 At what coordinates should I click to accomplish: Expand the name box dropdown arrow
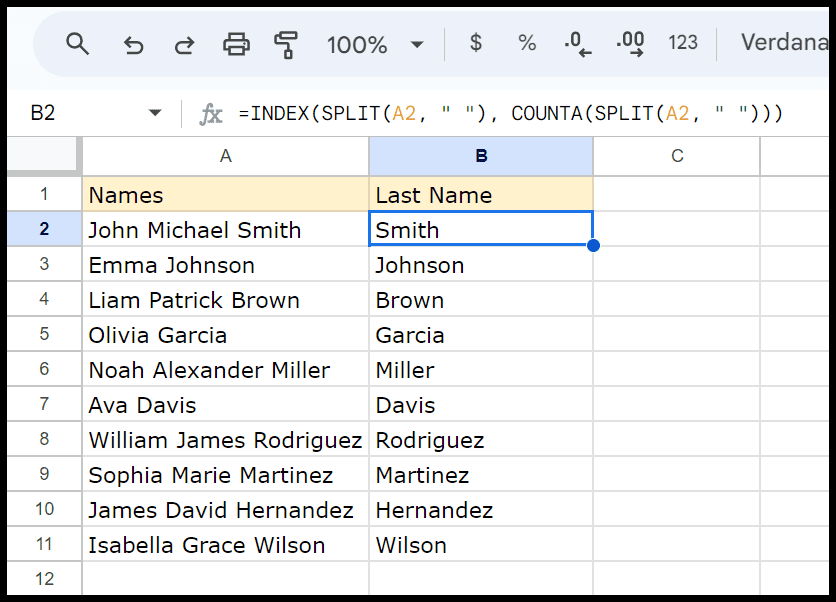[155, 113]
